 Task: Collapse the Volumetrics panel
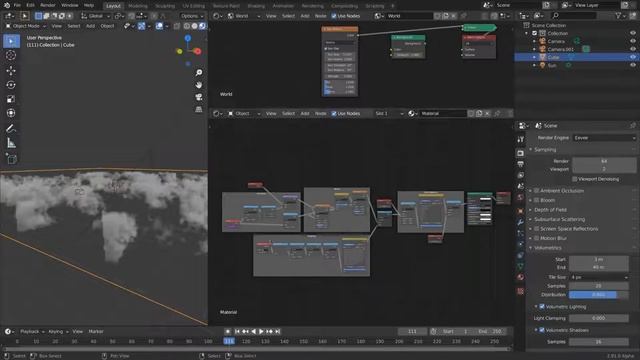547,248
